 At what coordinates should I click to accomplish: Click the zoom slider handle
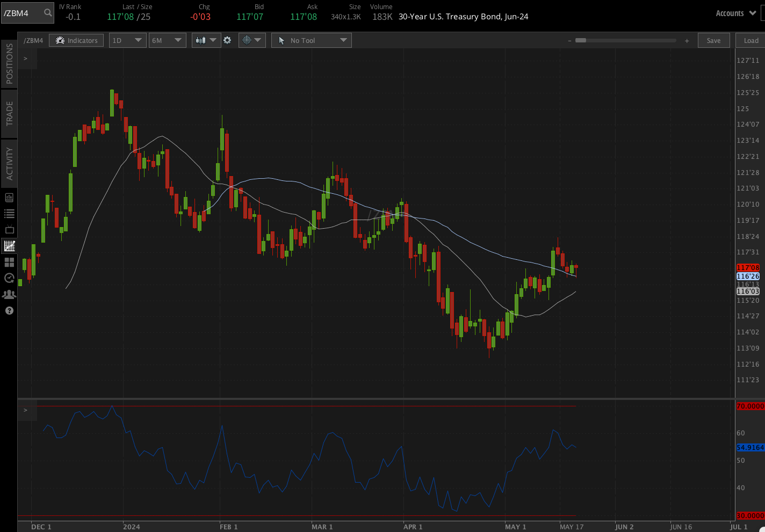[x=580, y=40]
